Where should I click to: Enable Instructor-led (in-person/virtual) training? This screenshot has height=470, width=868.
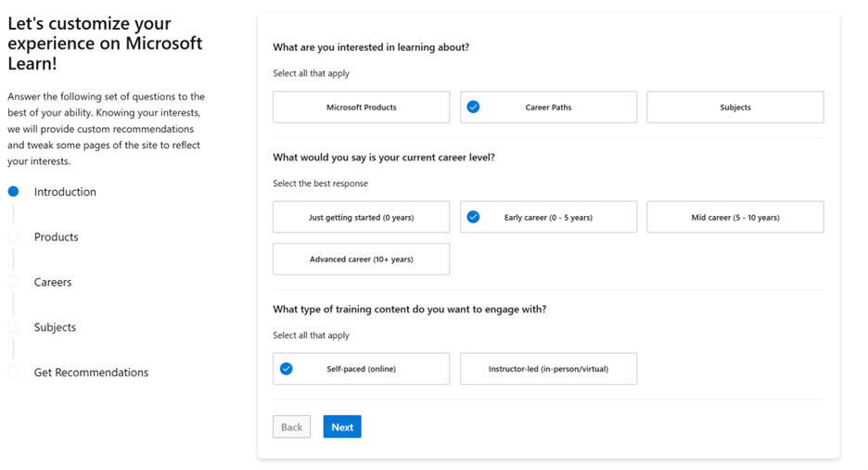548,369
